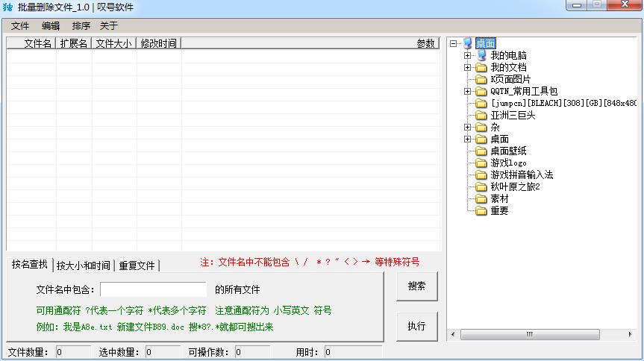Screen dimensions: 644x361
Task: Click the K页面图片 folder icon
Action: coord(481,79)
